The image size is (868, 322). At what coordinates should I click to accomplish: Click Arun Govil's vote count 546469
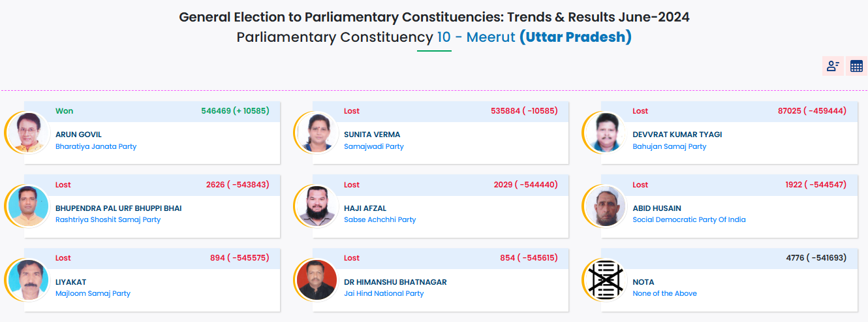[x=216, y=111]
